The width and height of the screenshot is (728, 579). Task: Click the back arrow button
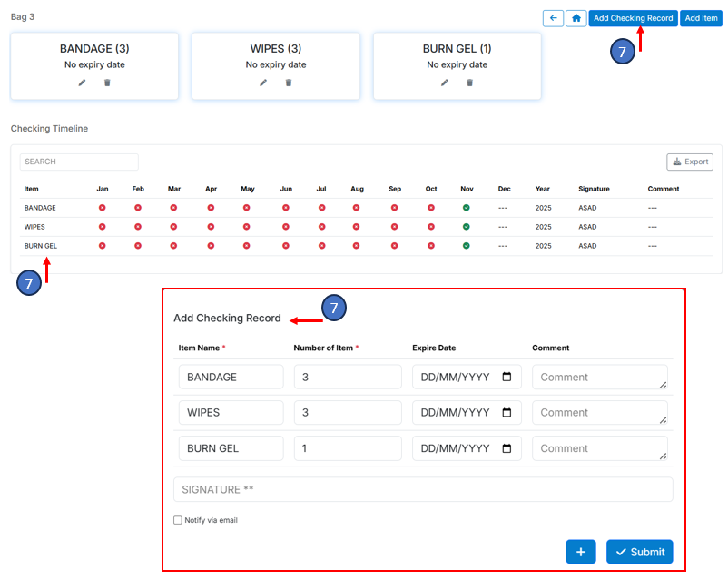click(x=553, y=18)
